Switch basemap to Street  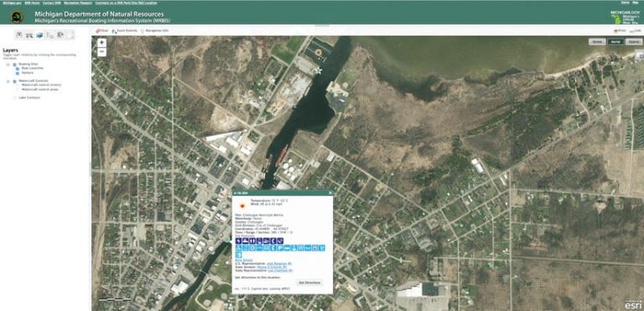(x=597, y=42)
